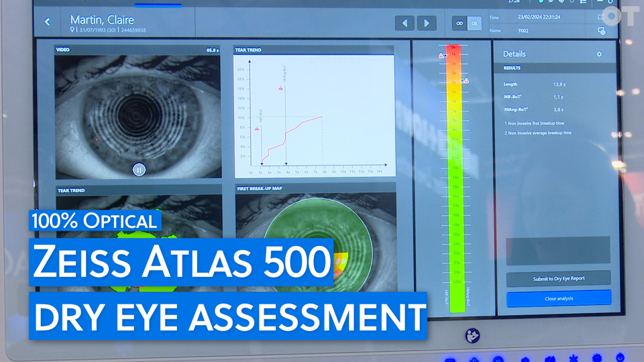This screenshot has height=362, width=644.
Task: Show the previous measurement with left arrow
Action: click(405, 23)
